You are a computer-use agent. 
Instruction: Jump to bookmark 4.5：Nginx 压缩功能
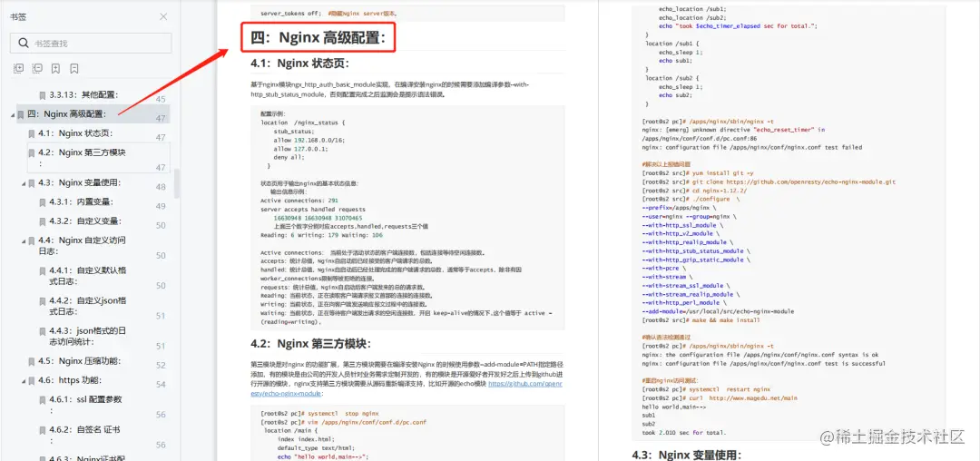(79, 361)
